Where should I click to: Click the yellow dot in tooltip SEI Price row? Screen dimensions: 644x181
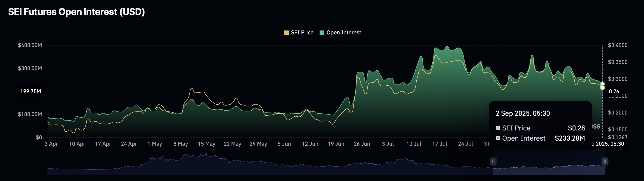(498, 128)
